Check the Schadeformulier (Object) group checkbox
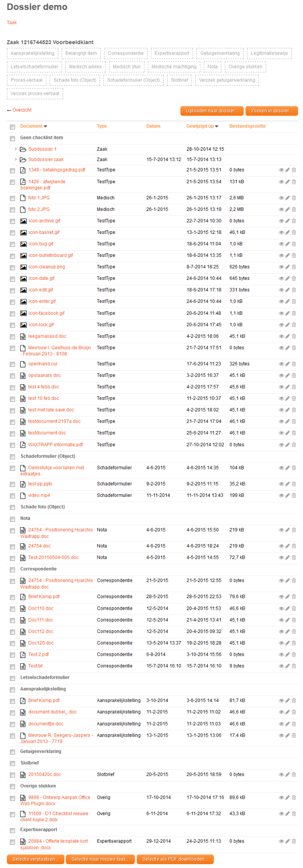Screen dimensions: 303x868 [x=13, y=457]
